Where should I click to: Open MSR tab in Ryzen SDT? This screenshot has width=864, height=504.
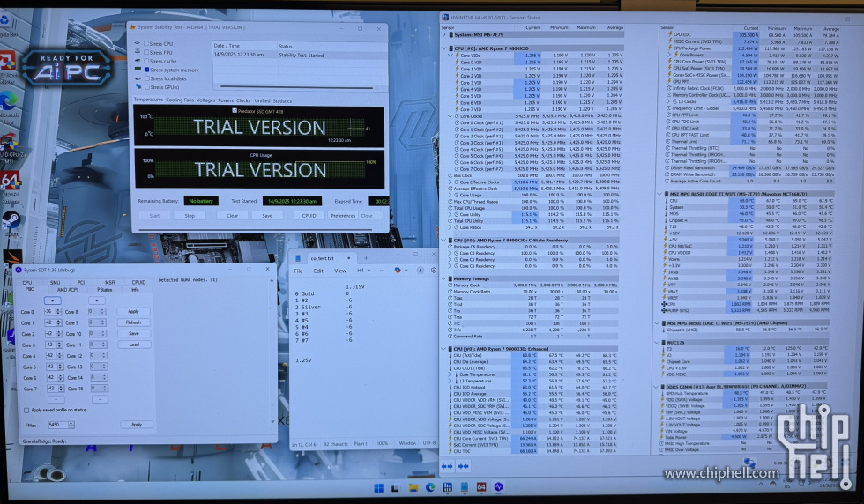(109, 282)
